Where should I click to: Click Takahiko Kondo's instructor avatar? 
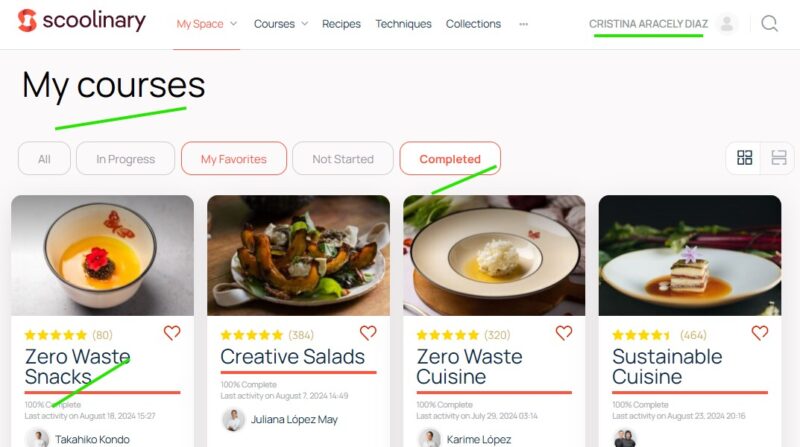pyautogui.click(x=37, y=439)
